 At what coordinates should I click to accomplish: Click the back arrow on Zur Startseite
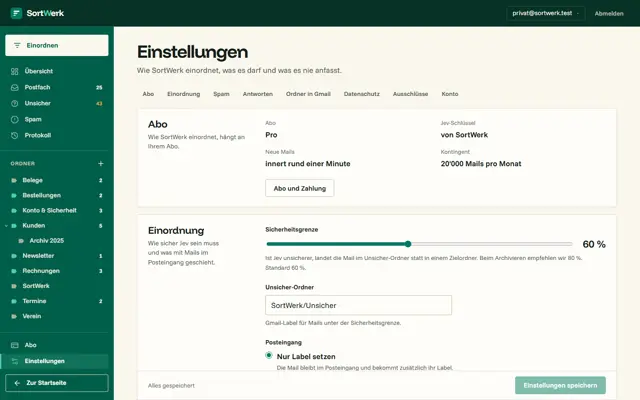click(17, 383)
